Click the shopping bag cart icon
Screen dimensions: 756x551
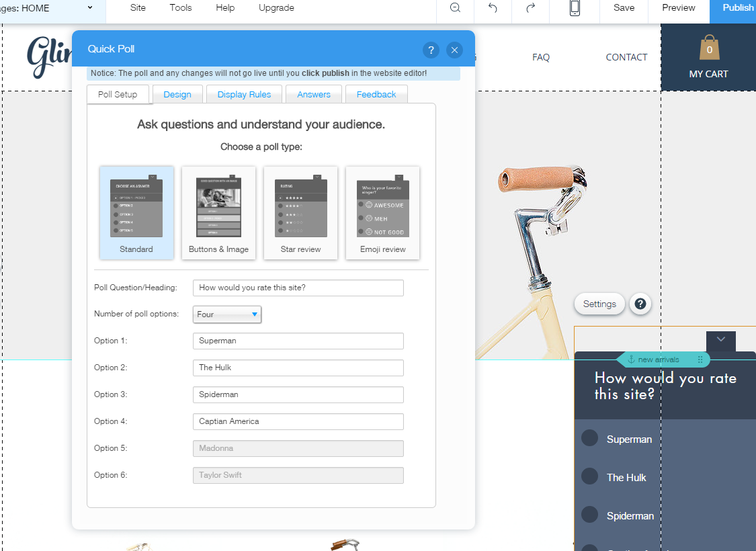[x=709, y=47]
